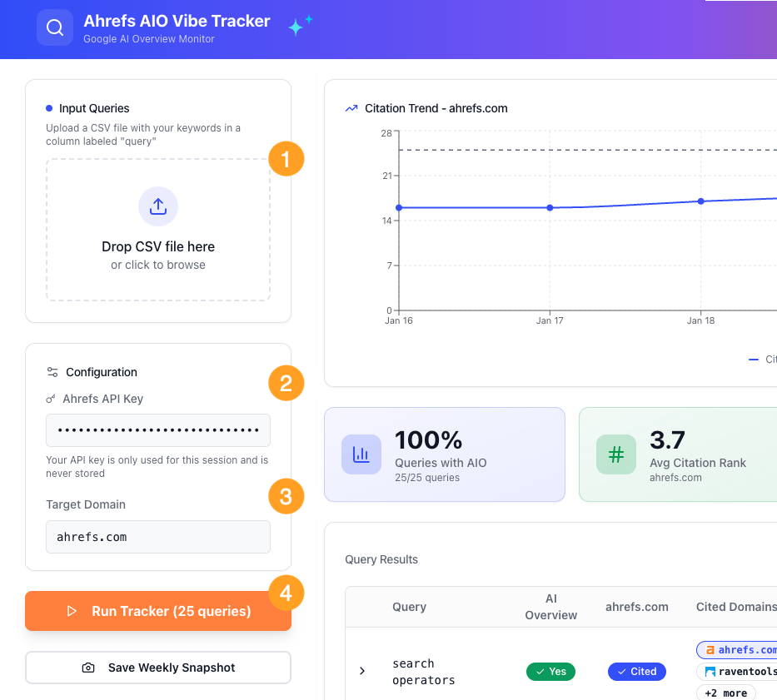Select the trend arrow icon next to Citation Trend

coord(351,108)
